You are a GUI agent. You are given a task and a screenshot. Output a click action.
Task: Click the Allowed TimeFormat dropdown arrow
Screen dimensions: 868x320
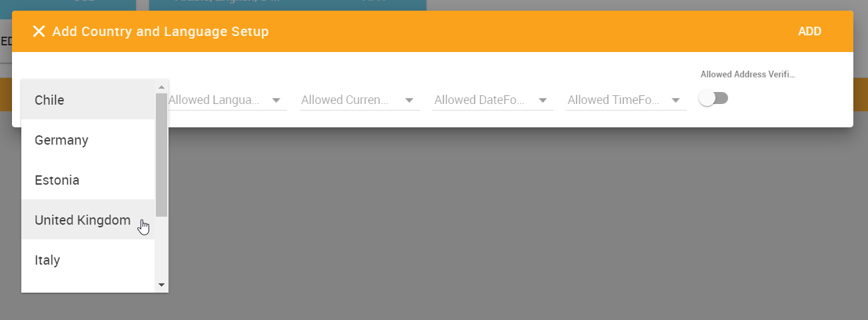tap(675, 100)
